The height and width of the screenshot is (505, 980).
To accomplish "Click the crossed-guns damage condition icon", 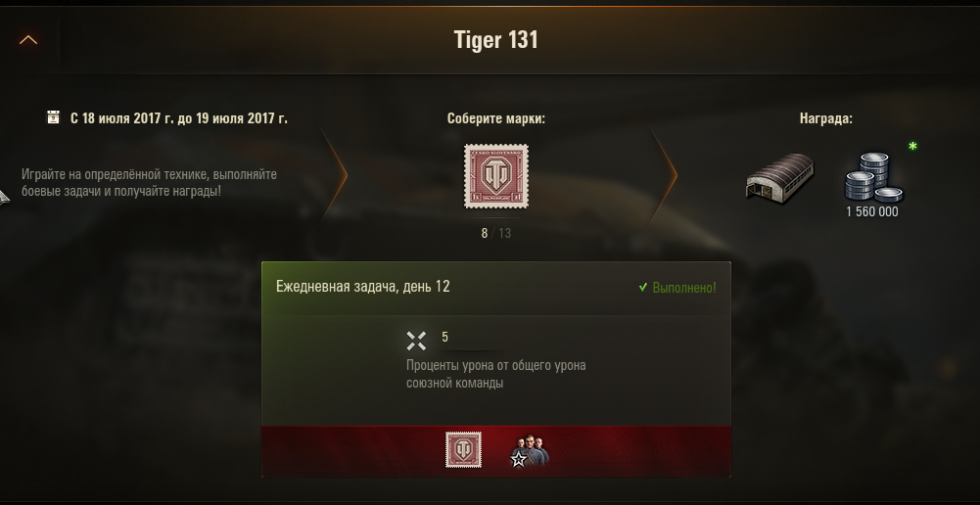I will (x=416, y=341).
